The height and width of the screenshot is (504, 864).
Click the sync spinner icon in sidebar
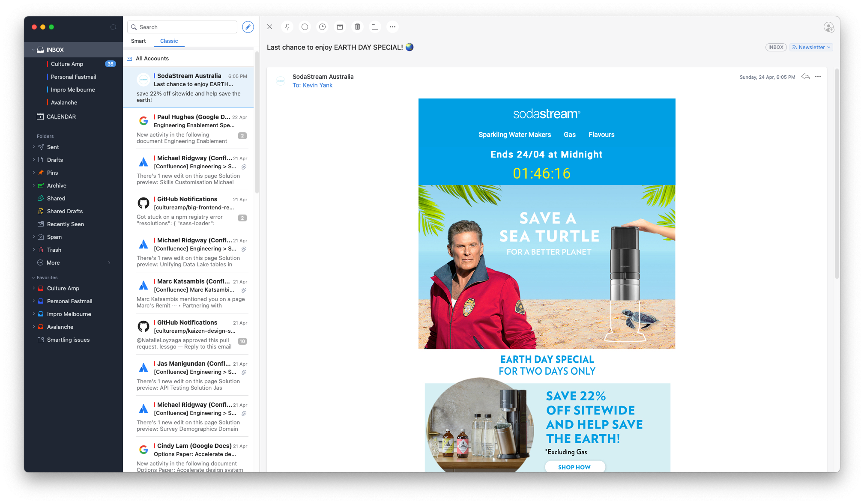(113, 27)
